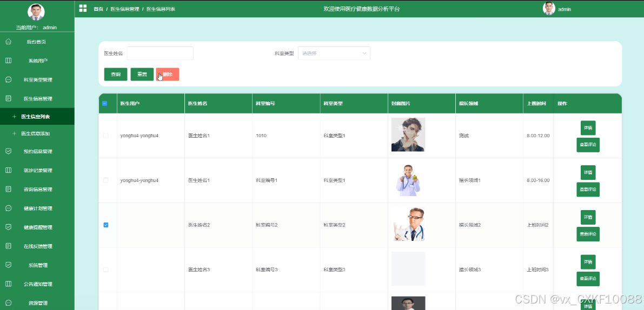This screenshot has height=310, width=644.
Task: Click 查看评论 for the 科室编号1 row
Action: pyautogui.click(x=588, y=190)
